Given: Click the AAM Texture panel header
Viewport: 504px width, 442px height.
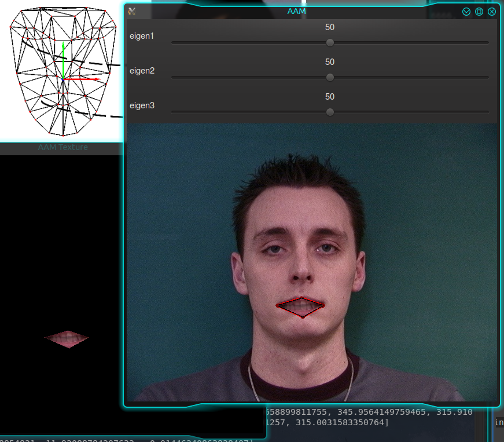Looking at the screenshot, I should 63,147.
